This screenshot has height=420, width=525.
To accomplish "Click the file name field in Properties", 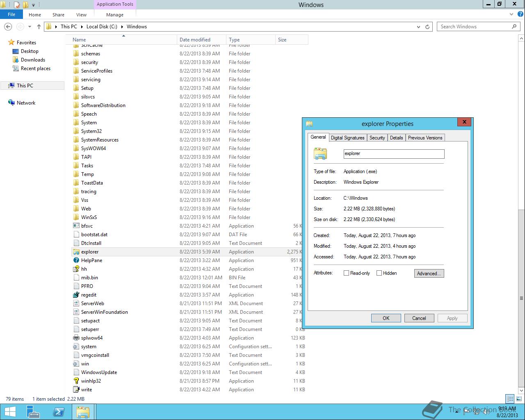I will [x=394, y=154].
